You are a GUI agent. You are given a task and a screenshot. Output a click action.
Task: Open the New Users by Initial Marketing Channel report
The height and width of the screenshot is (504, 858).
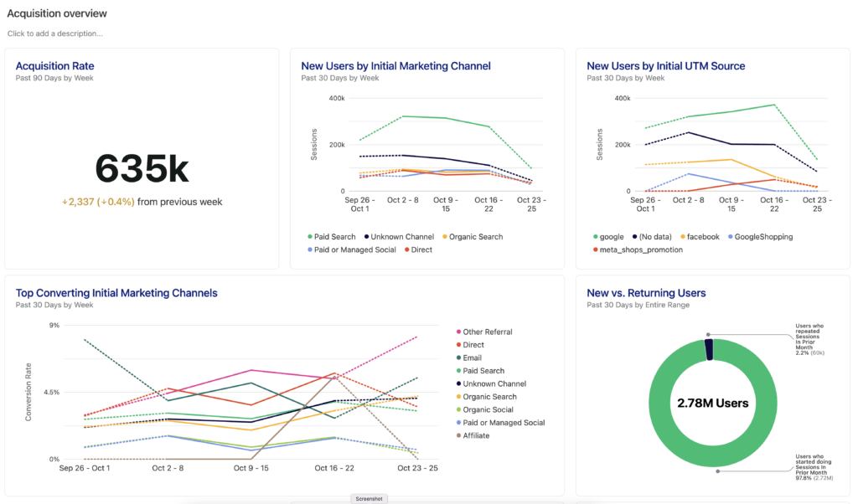click(395, 65)
